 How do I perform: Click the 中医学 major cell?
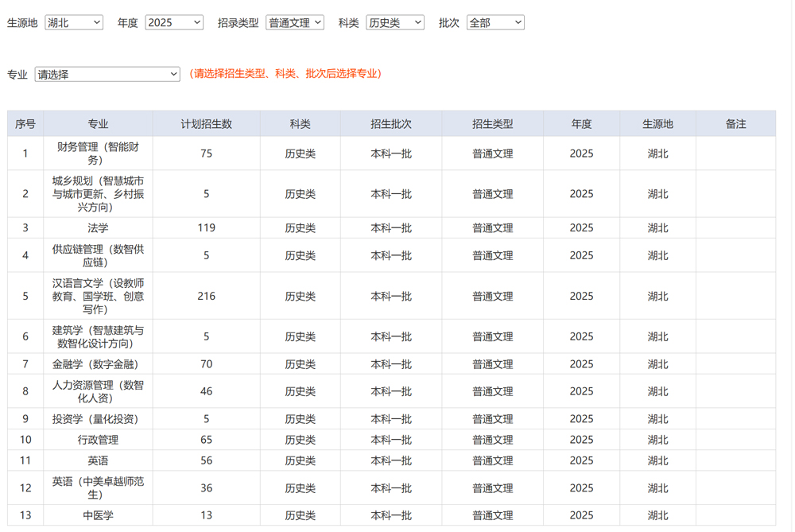click(98, 515)
